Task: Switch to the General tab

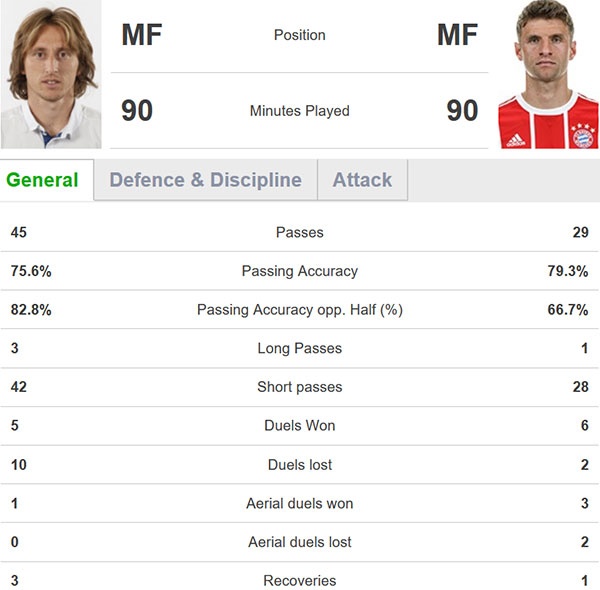Action: pyautogui.click(x=42, y=180)
